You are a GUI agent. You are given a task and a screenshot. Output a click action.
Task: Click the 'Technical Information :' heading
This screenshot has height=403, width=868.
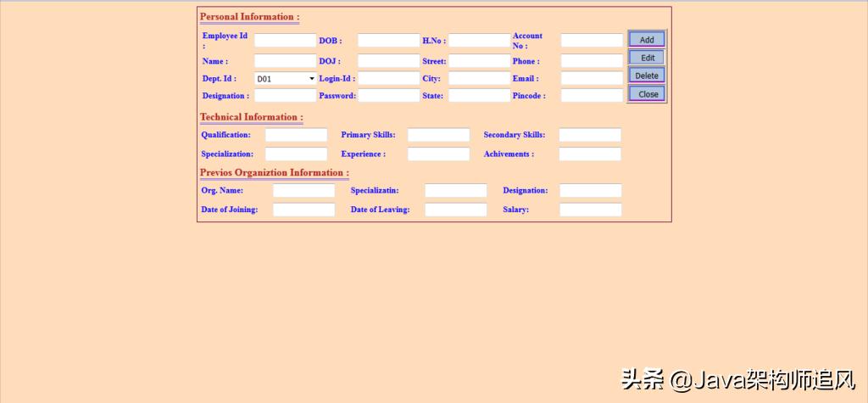pos(251,117)
